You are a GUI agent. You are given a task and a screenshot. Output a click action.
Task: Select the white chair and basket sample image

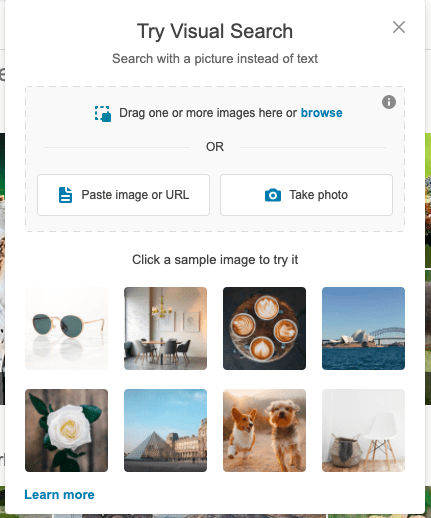coord(363,430)
